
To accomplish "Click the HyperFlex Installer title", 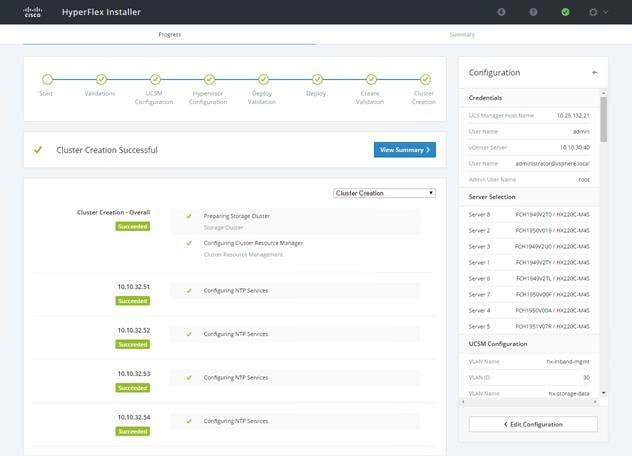I will pos(101,12).
